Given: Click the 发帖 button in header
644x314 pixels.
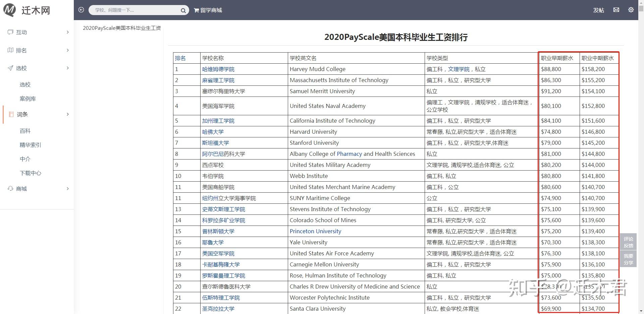Looking at the screenshot, I should [x=599, y=10].
